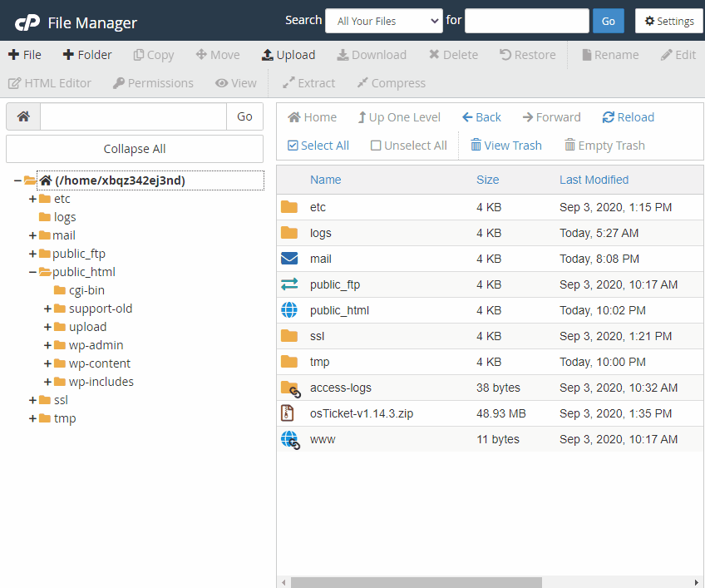This screenshot has width=705, height=588.
Task: Open the Permissions tool
Action: coord(153,83)
